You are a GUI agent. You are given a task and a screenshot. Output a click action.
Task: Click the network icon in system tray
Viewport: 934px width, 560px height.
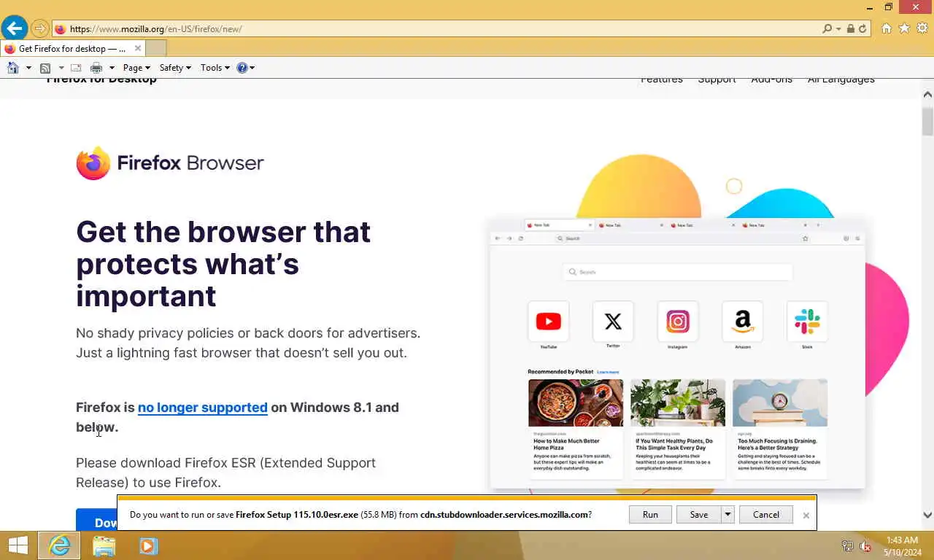click(847, 546)
